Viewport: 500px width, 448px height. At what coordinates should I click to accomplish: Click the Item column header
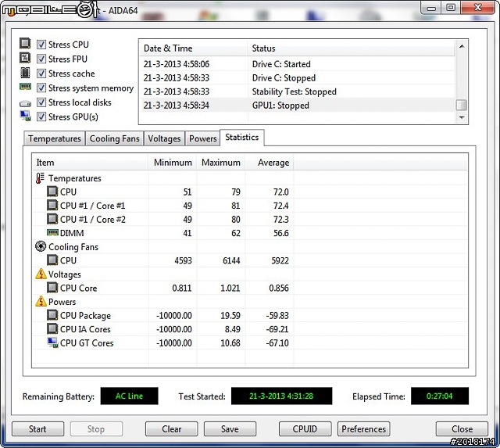click(x=91, y=163)
